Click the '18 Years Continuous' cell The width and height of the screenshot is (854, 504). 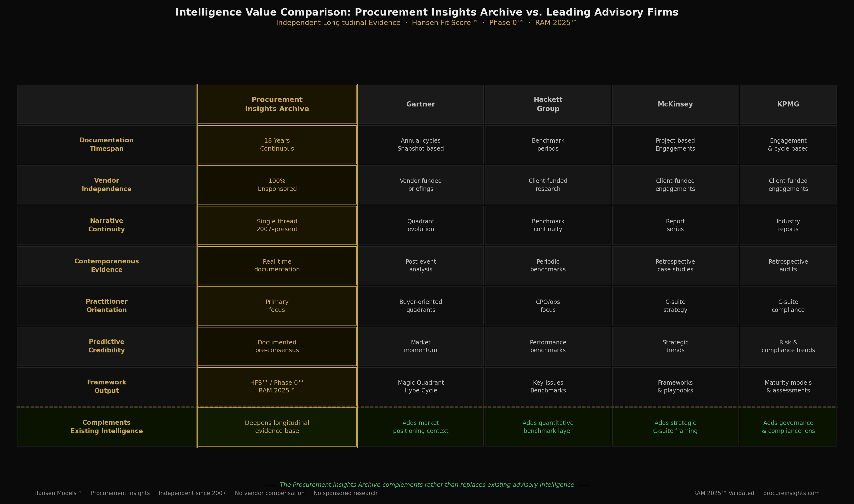pyautogui.click(x=277, y=144)
